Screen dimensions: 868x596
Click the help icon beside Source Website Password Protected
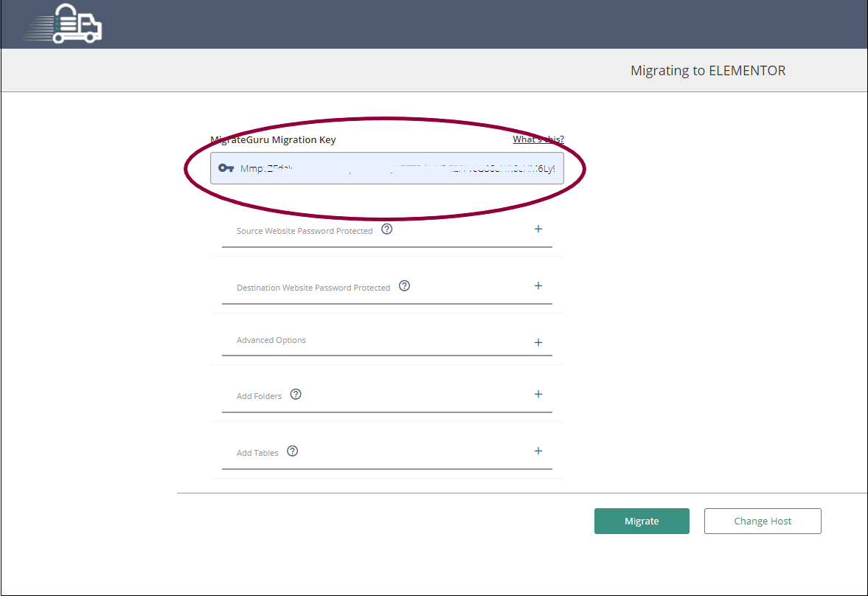[386, 229]
